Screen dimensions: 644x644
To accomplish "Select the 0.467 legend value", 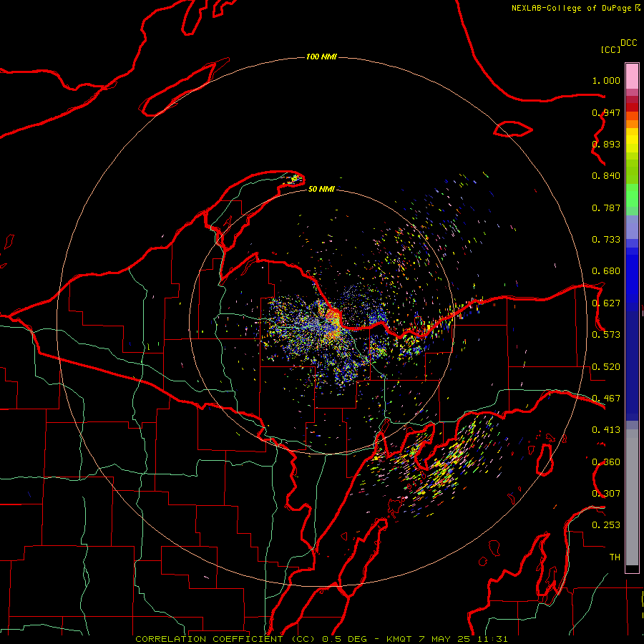I will (x=606, y=399).
